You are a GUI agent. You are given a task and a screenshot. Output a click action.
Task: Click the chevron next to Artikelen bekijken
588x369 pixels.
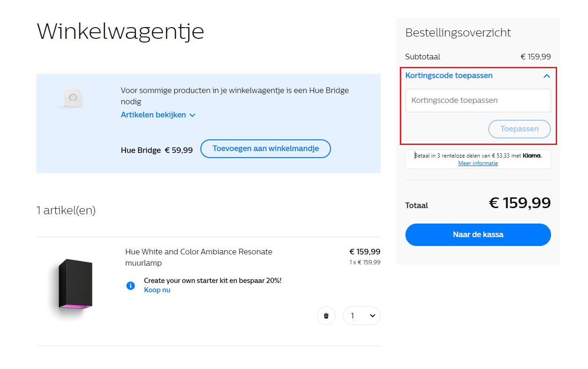192,115
